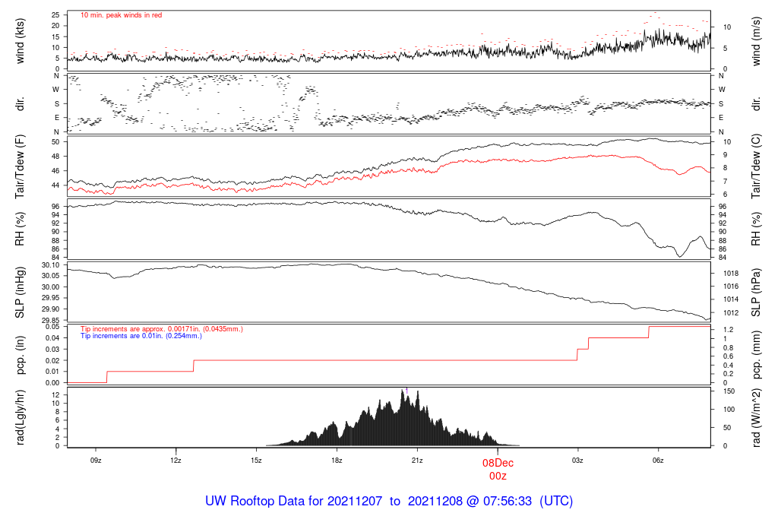The width and height of the screenshot is (778, 532).
Task: Click the 'SLP (hPa)' axis label
Action: point(756,293)
